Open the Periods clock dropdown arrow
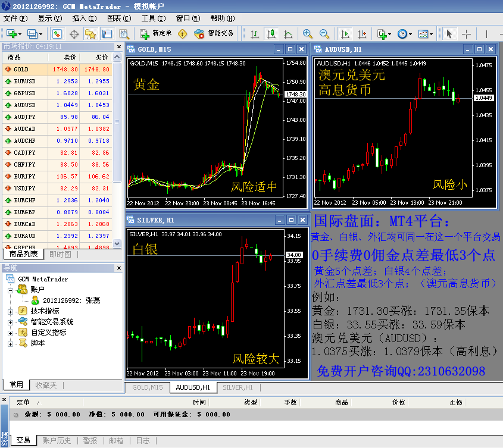 [x=410, y=34]
